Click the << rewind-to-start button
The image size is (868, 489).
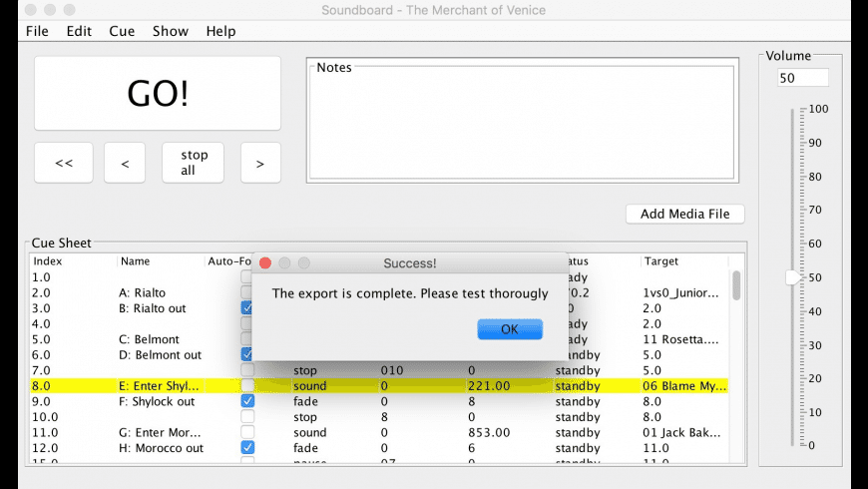tap(64, 163)
